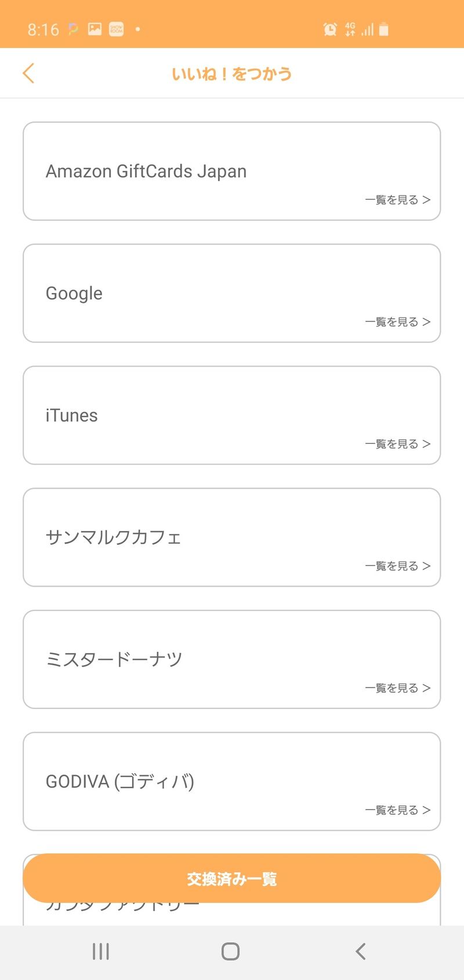Viewport: 464px width, 980px height.
Task: Expand Google card 一覧を見る chevron
Action: tap(426, 322)
